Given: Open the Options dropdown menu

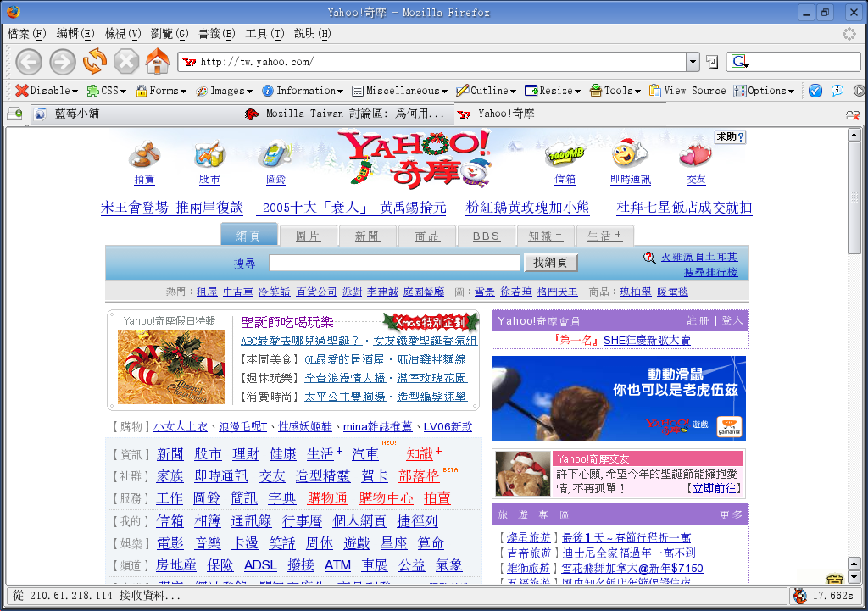Looking at the screenshot, I should (764, 91).
